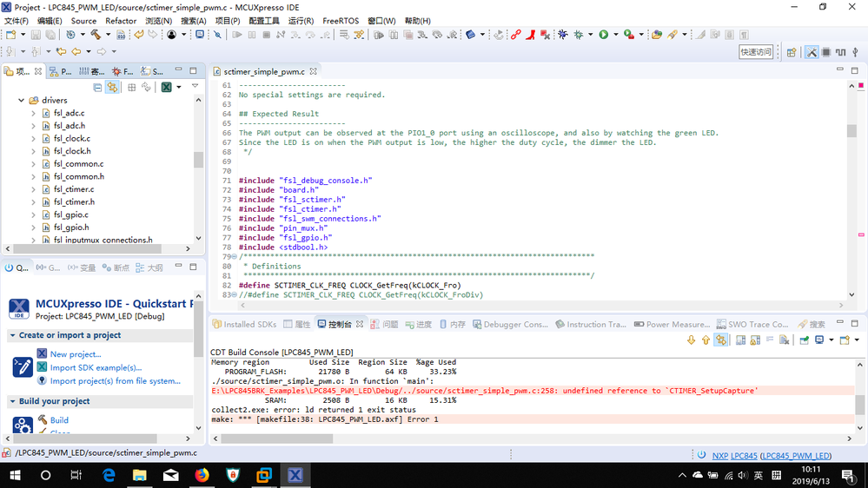Open the Refactor menu
The width and height of the screenshot is (868, 488).
click(x=121, y=21)
